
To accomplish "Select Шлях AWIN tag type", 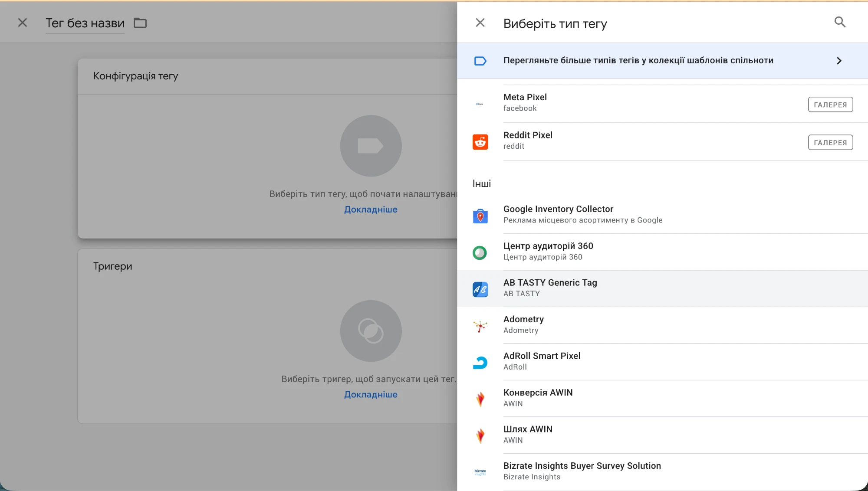I will 662,435.
